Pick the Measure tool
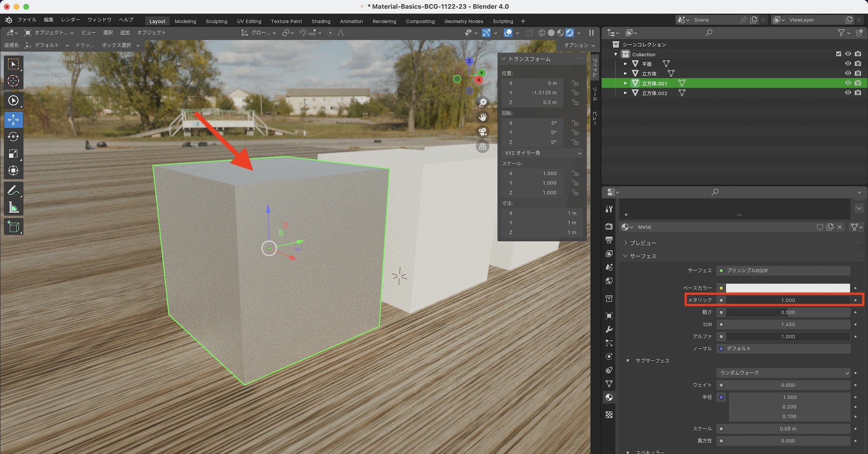868x454 pixels. (13, 208)
